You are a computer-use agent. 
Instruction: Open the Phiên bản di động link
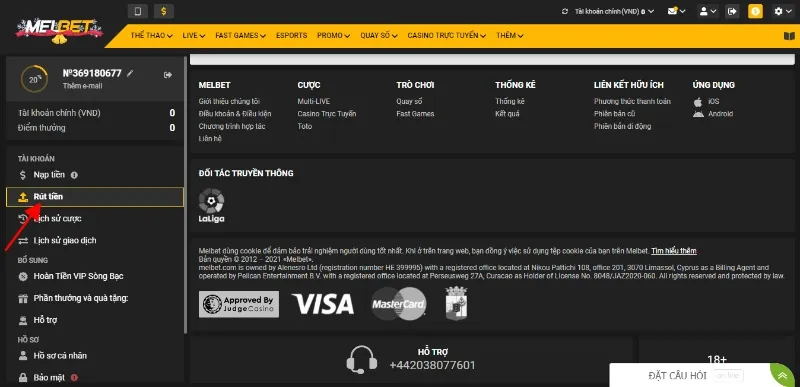[622, 126]
